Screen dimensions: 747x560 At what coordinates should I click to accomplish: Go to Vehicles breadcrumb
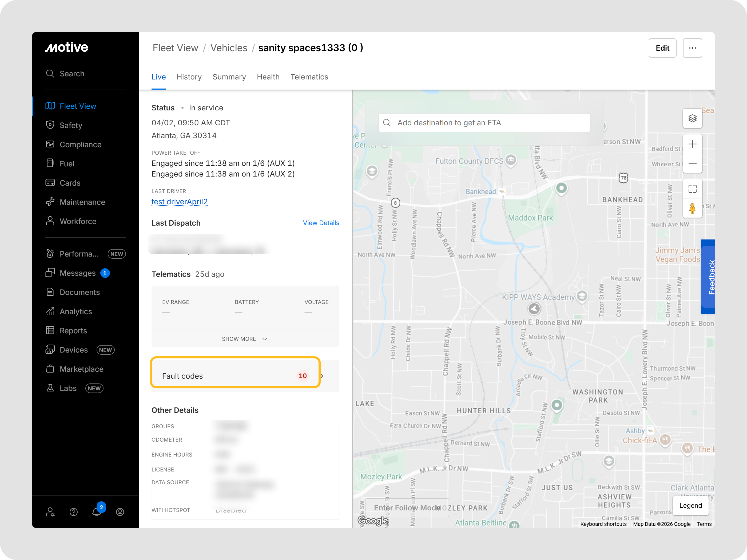point(229,48)
